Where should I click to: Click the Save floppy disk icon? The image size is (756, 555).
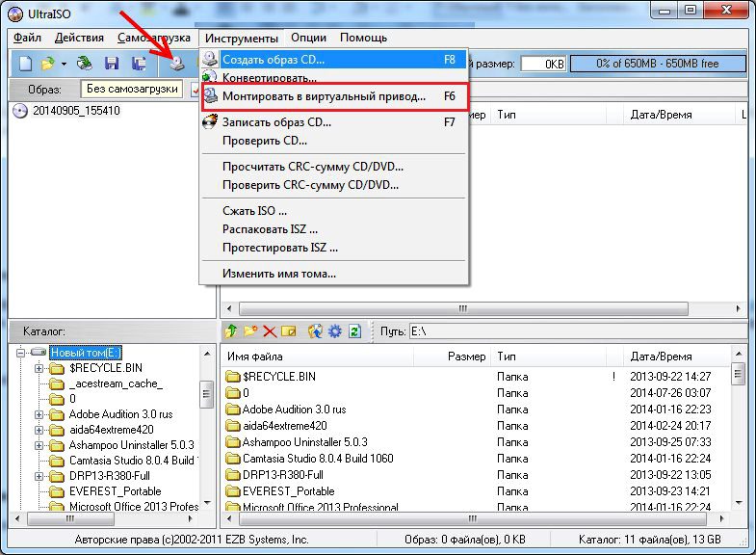point(112,64)
